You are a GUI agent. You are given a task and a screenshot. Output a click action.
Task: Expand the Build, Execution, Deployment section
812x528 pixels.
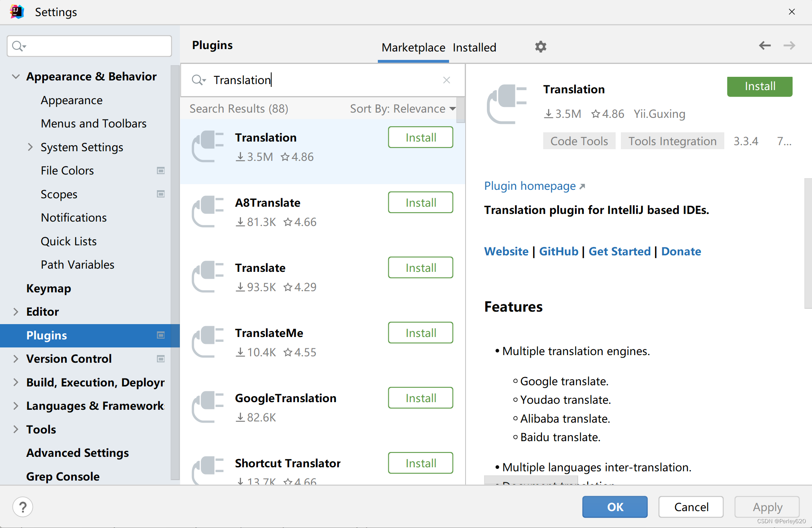16,382
